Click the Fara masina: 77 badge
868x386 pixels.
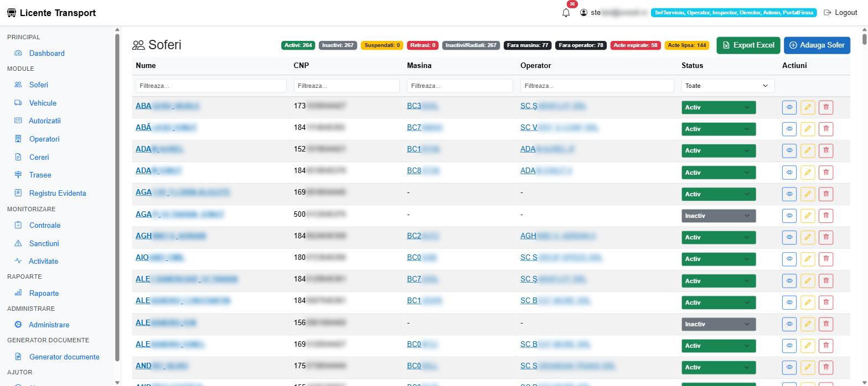point(528,45)
